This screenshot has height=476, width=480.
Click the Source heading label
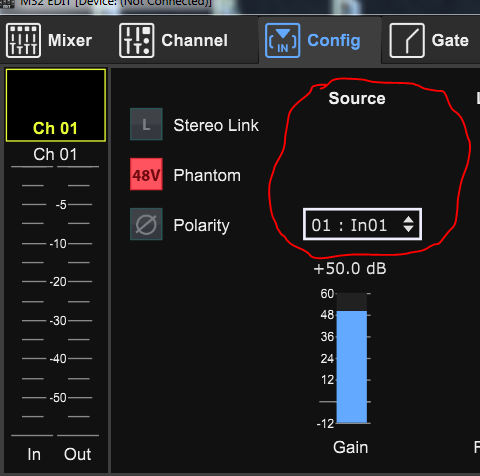point(357,98)
